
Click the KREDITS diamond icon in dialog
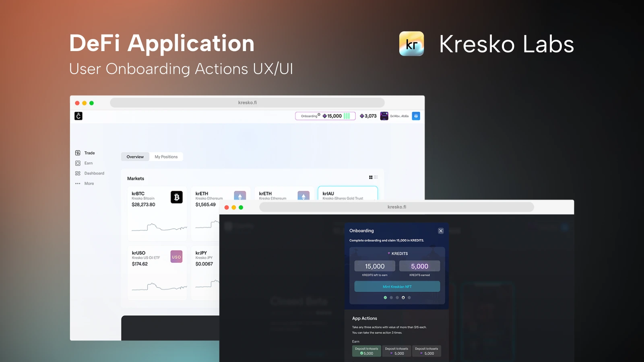[x=389, y=253]
